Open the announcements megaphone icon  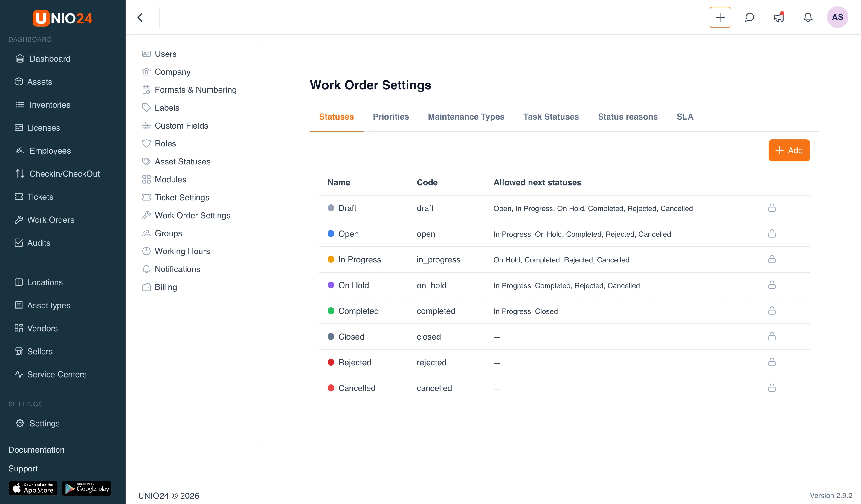click(779, 17)
